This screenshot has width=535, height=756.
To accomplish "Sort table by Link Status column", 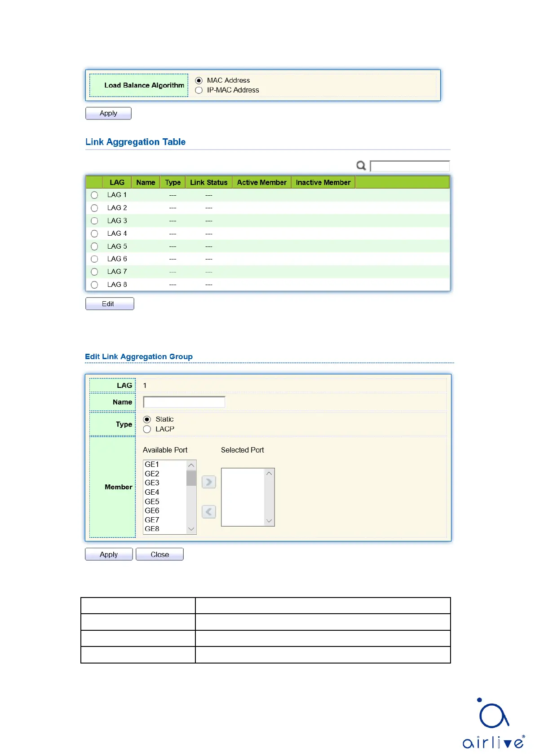I will pos(208,182).
